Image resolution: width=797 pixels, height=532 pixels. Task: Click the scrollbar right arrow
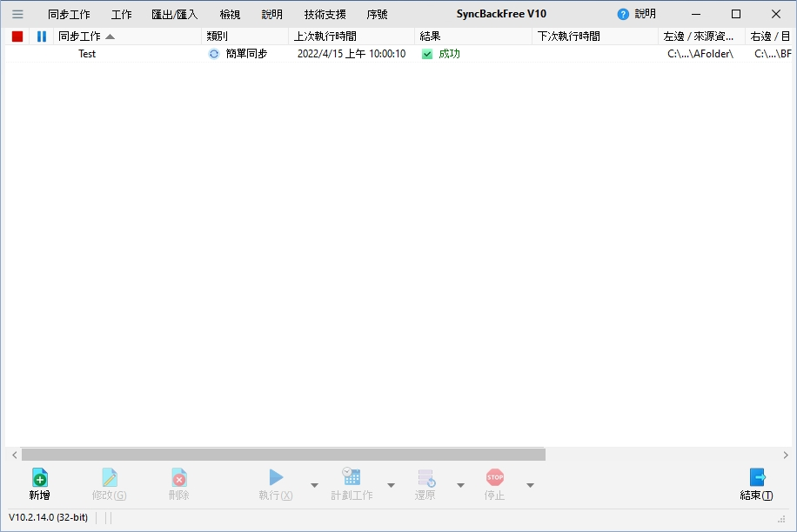coord(786,455)
